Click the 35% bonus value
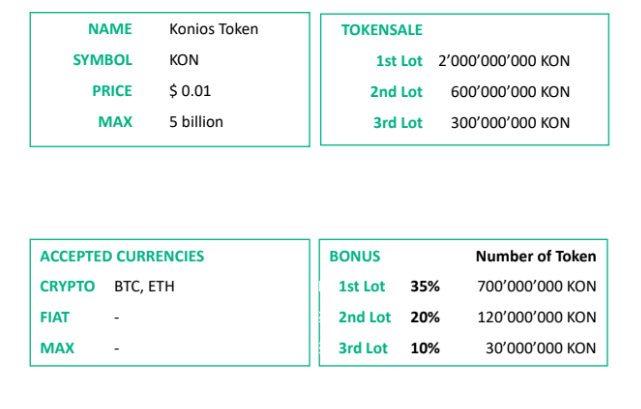Image resolution: width=641 pixels, height=409 pixels. tap(425, 286)
